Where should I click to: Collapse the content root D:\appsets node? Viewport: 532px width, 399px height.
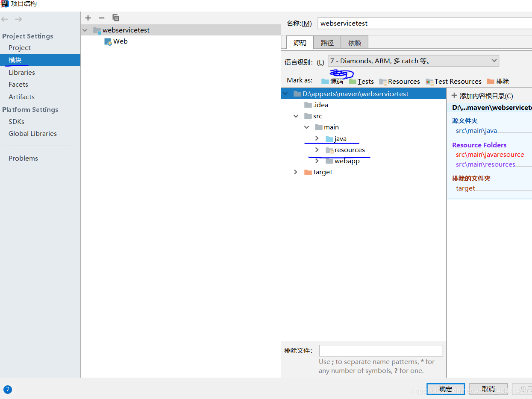point(285,94)
